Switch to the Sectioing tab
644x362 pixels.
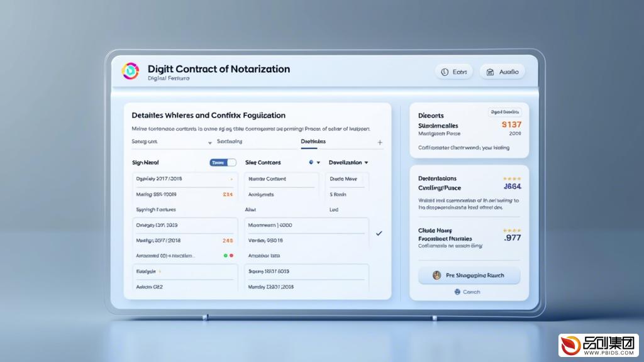tap(229, 141)
